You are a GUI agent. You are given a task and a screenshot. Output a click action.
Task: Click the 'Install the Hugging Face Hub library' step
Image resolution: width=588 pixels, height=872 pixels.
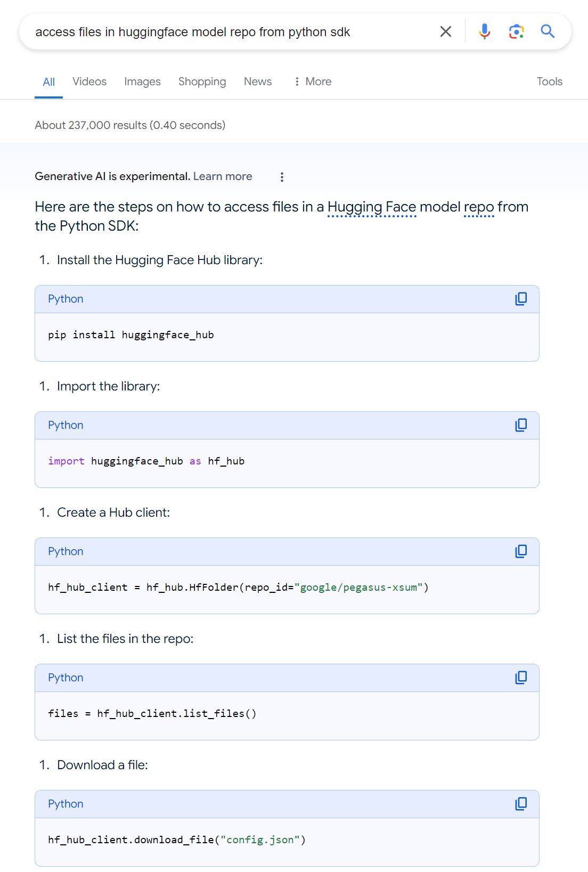coord(160,260)
